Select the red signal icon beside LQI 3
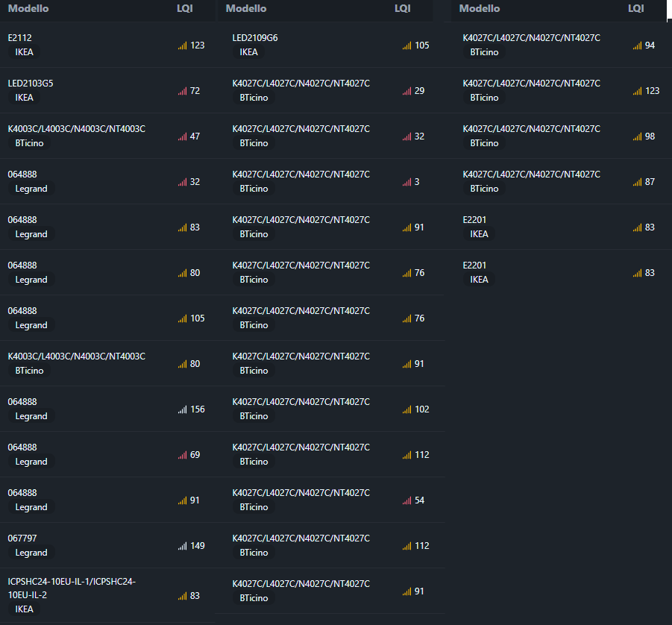The image size is (672, 625). (x=406, y=182)
